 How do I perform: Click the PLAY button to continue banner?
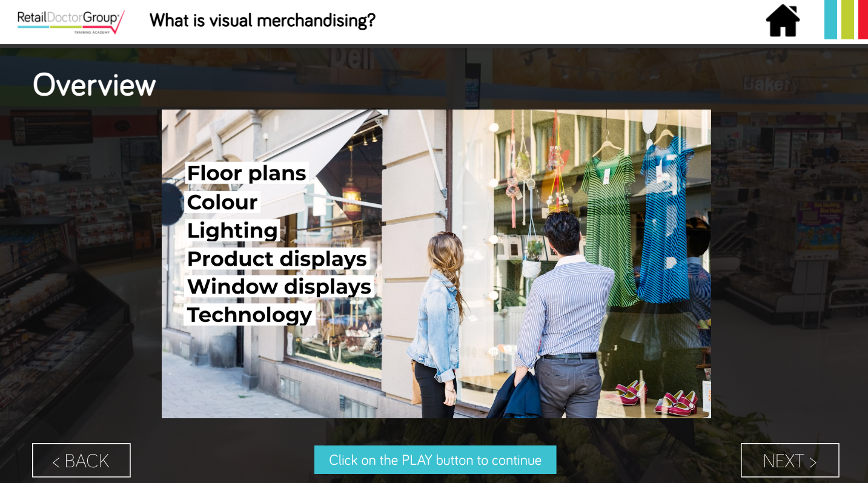[x=435, y=460]
